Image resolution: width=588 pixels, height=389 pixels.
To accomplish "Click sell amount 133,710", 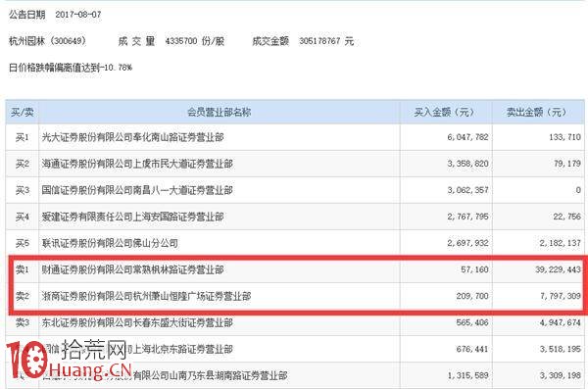I will tap(564, 137).
